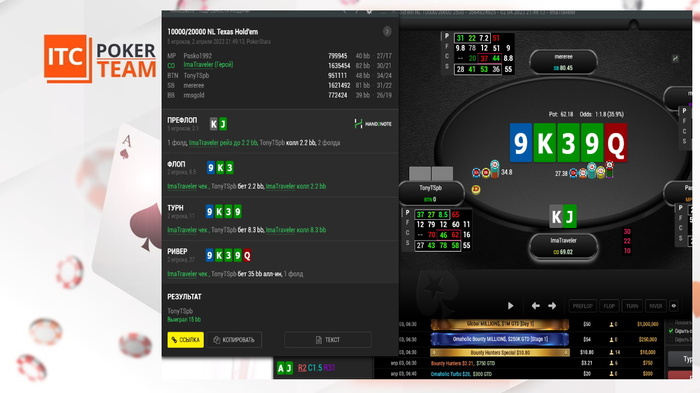Click the ITC Poker Team logo
700x393 pixels.
click(x=100, y=59)
